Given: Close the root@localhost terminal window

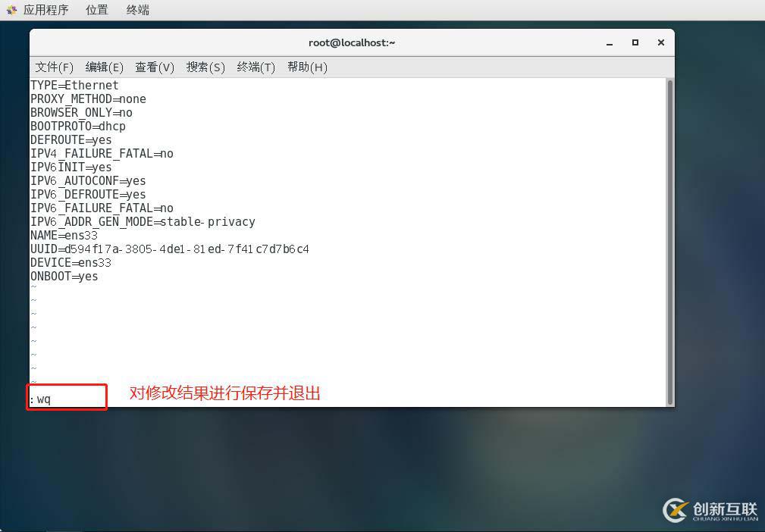Looking at the screenshot, I should click(x=661, y=42).
